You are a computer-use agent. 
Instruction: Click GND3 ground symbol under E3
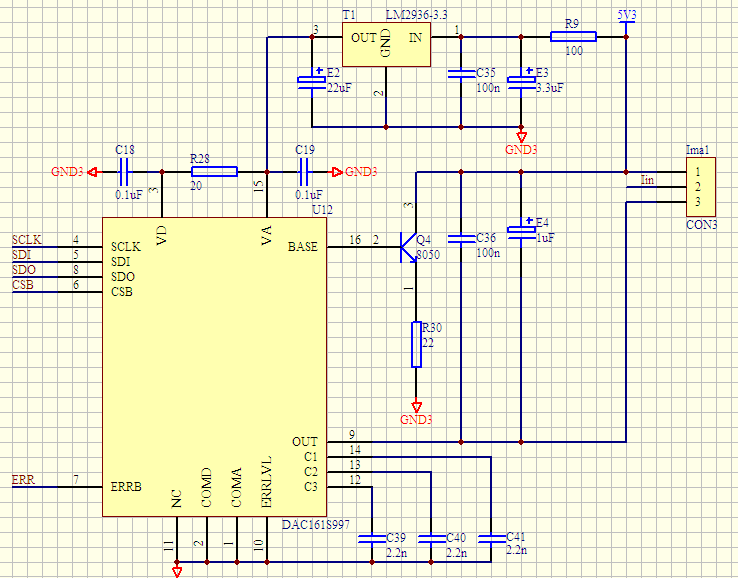point(521,137)
